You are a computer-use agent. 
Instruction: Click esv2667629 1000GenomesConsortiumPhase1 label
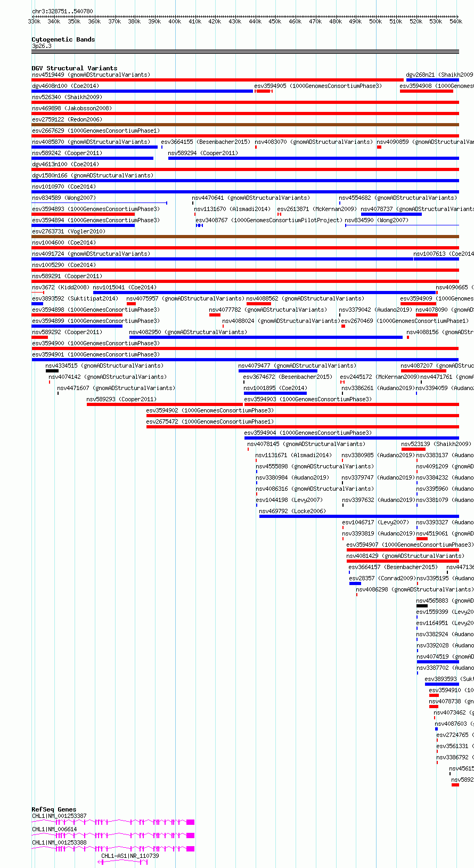[x=96, y=131]
